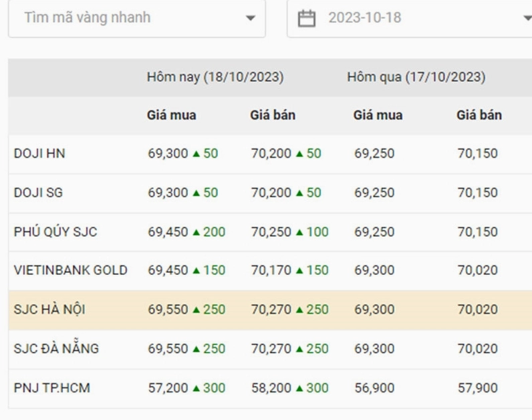Click the up arrow beside PNJ TP.HCM sell price 58,200
Screen dimensions: 532x420
pos(299,388)
